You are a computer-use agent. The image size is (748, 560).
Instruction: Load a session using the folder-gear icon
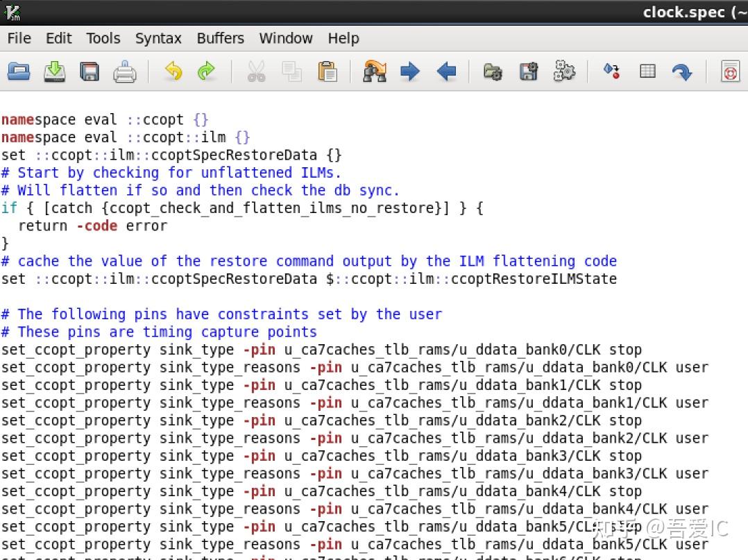pyautogui.click(x=493, y=71)
